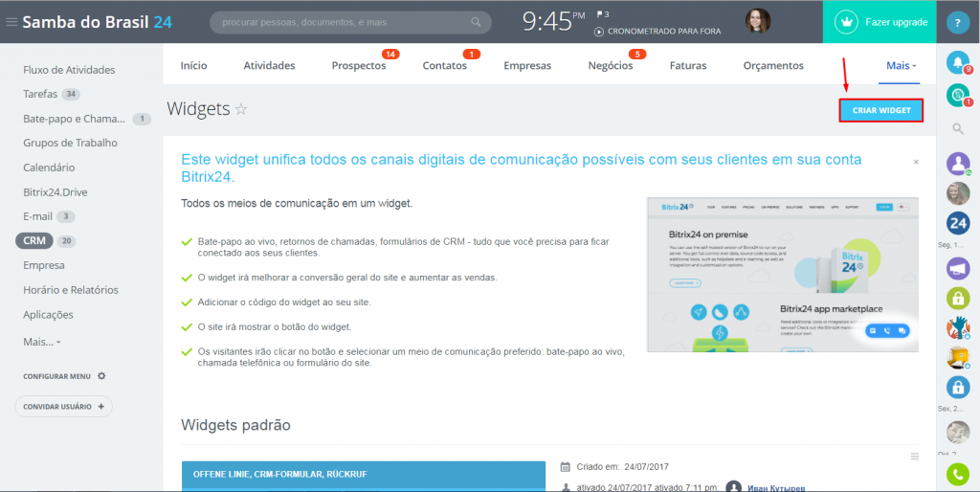Click Samba do Brasil 24 logo title
Screen dimensions: 980x492
pyautogui.click(x=98, y=23)
